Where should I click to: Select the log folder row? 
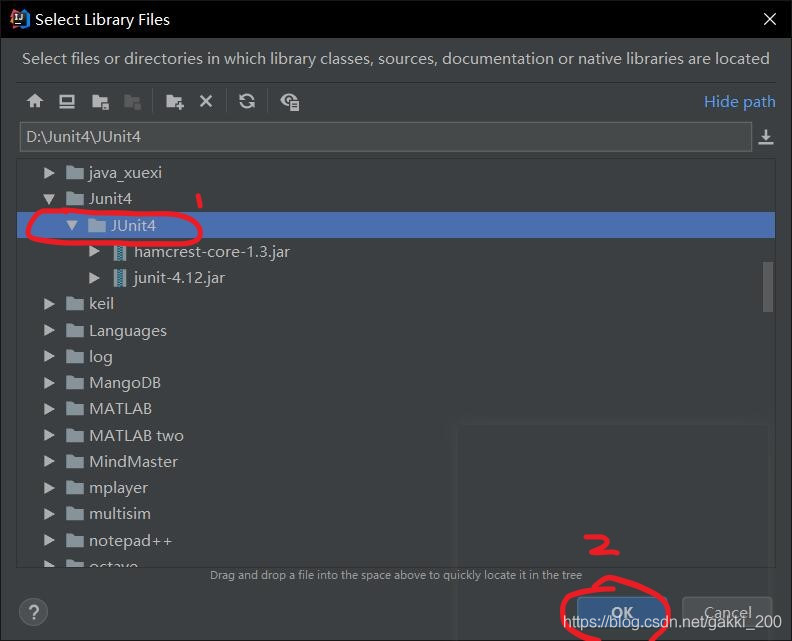[395, 356]
